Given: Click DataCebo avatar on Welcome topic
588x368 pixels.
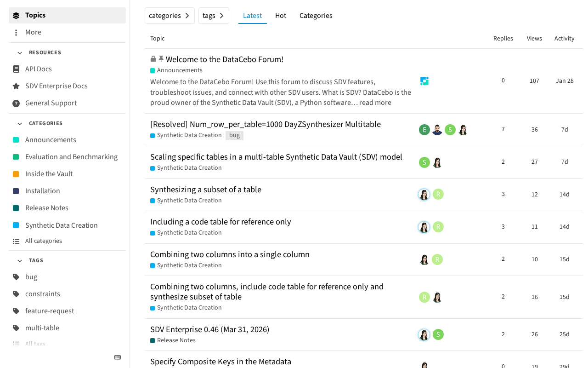Looking at the screenshot, I should coord(424,81).
